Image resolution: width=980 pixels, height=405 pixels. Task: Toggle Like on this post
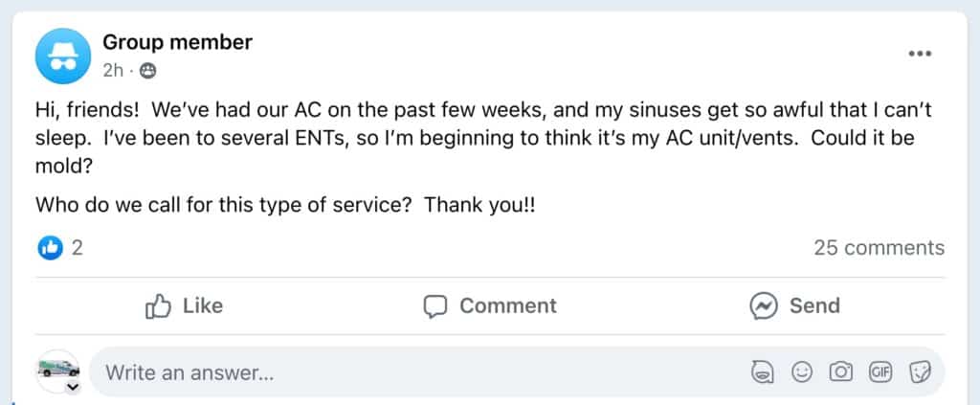point(184,305)
